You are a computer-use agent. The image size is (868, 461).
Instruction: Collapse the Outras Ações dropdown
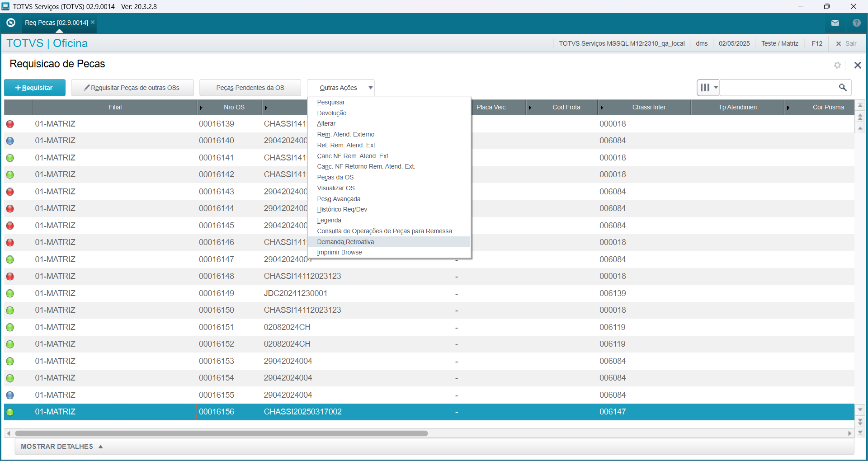(x=341, y=88)
